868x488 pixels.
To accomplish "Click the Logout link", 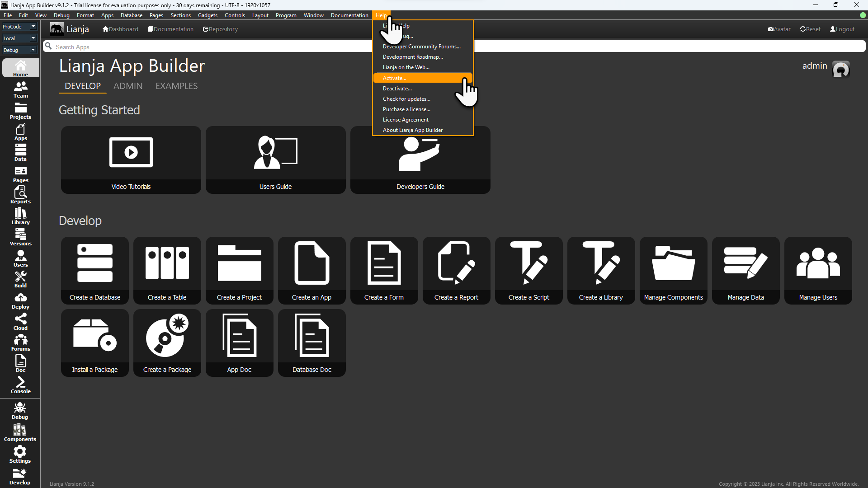I will [x=842, y=29].
